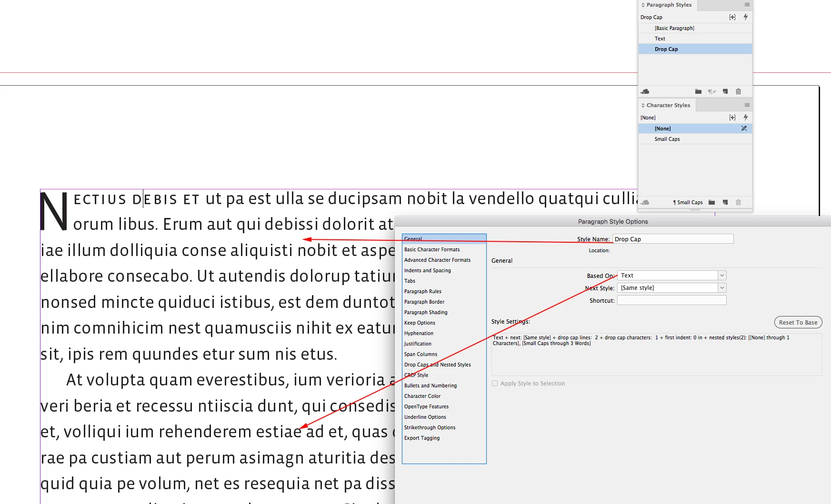Select the Small Caps character style
Viewport: 831px width, 504px height.
pos(695,139)
